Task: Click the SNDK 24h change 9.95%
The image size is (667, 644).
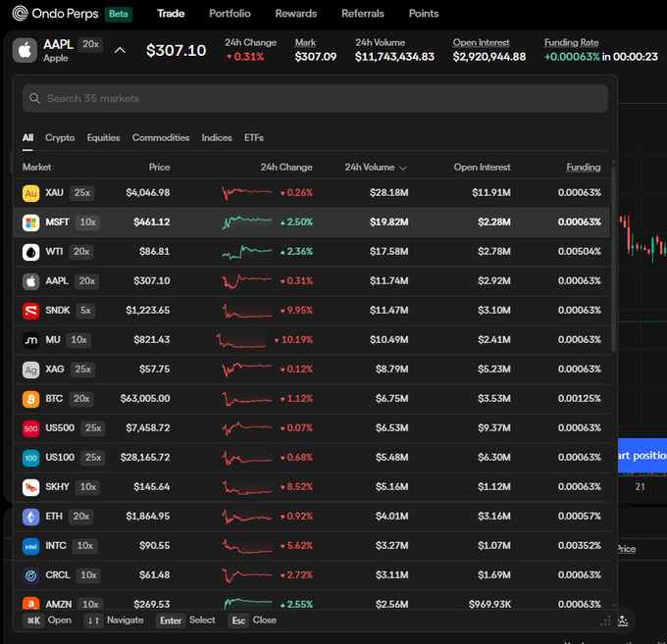Action: tap(296, 311)
